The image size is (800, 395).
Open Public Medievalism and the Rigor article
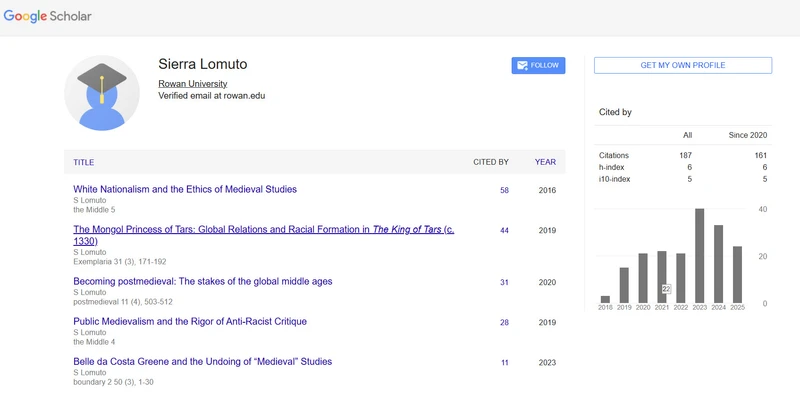click(190, 322)
